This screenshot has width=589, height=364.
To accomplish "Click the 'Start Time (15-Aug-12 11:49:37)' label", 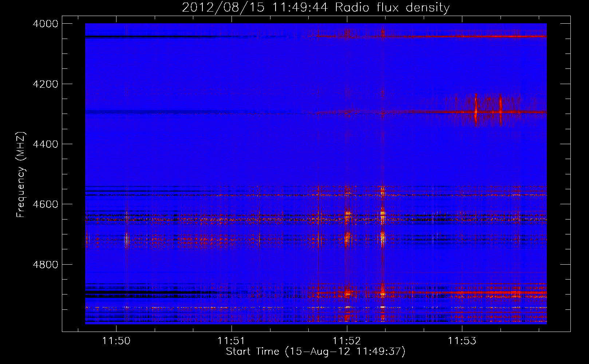I will click(x=316, y=352).
